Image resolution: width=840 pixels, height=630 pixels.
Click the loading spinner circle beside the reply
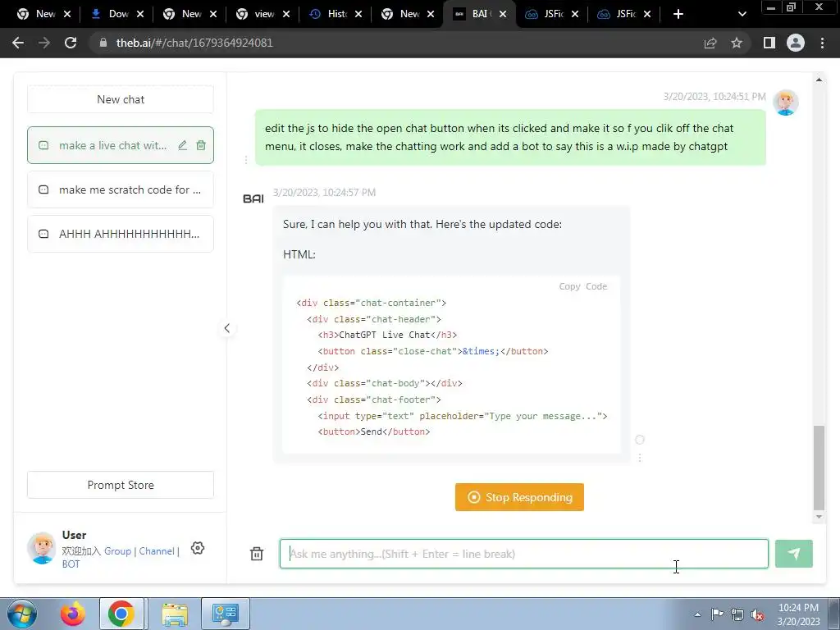(640, 440)
